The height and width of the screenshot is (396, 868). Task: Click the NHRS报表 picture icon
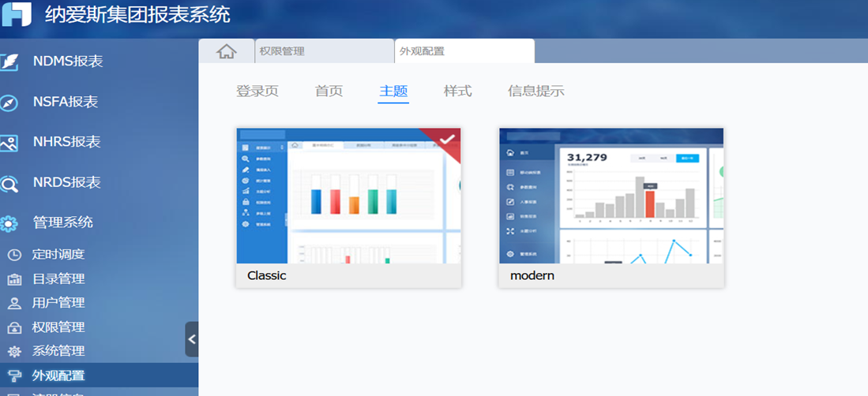pyautogui.click(x=9, y=144)
